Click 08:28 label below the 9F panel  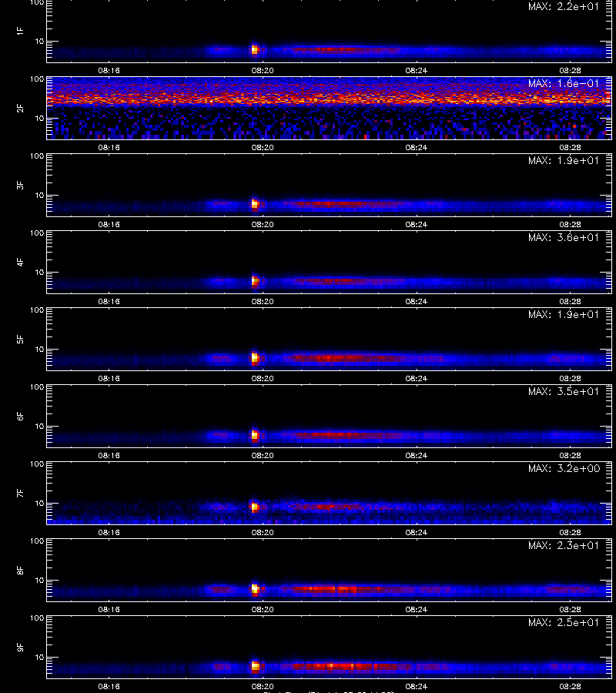click(570, 686)
